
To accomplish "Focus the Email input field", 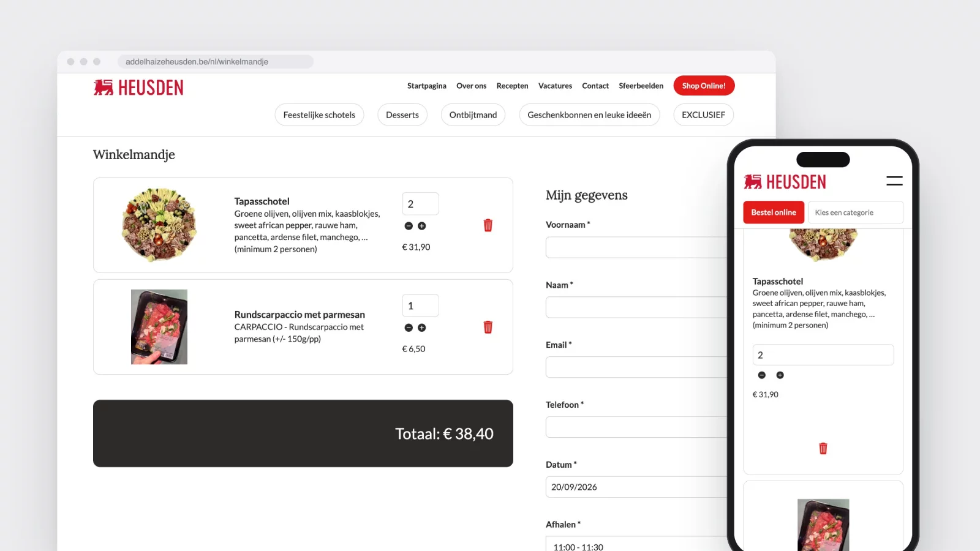I will 636,367.
